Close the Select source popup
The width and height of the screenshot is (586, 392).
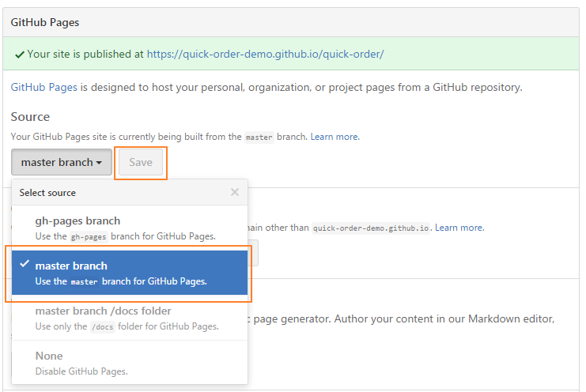(x=235, y=192)
